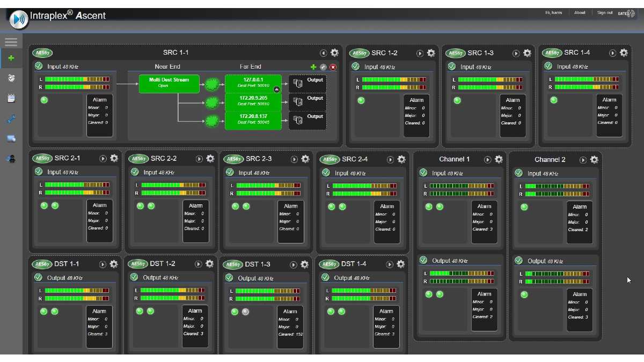Click the grey edit icon in SRC 1-1 stream
The image size is (644, 362).
(x=323, y=67)
